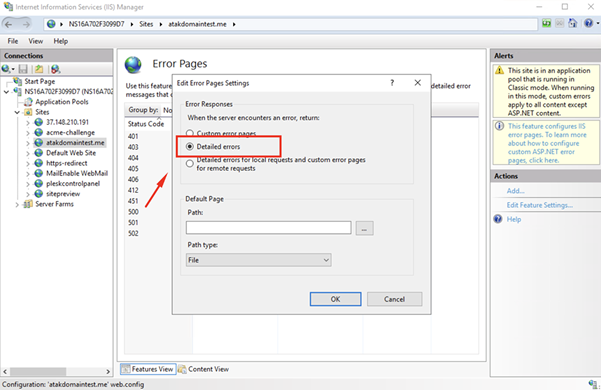Click the green refresh icon in address bar

pyautogui.click(x=547, y=24)
